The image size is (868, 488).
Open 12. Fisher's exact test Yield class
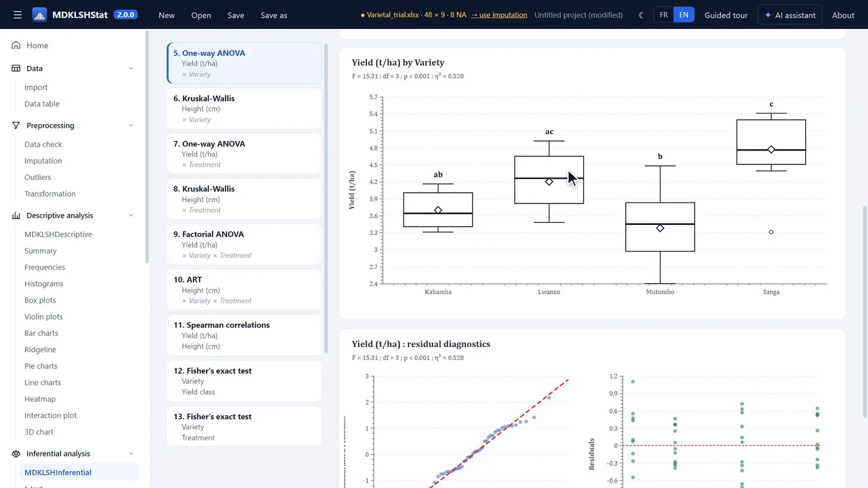click(244, 381)
